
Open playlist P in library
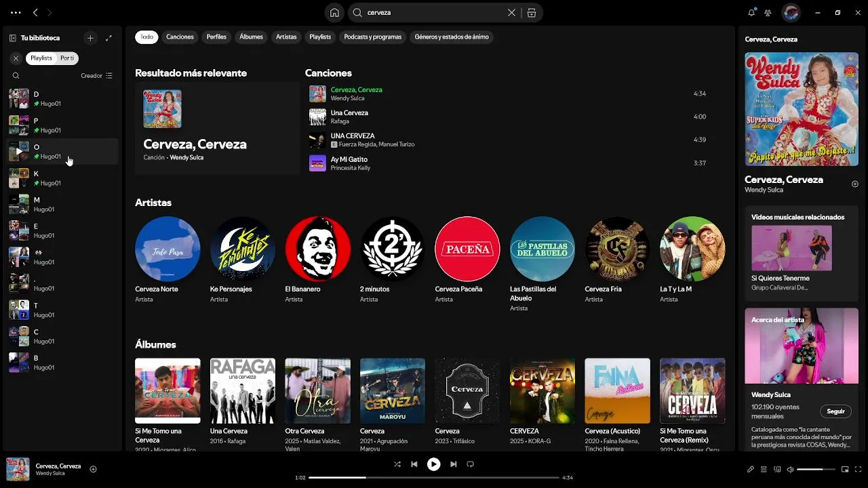pyautogui.click(x=62, y=125)
